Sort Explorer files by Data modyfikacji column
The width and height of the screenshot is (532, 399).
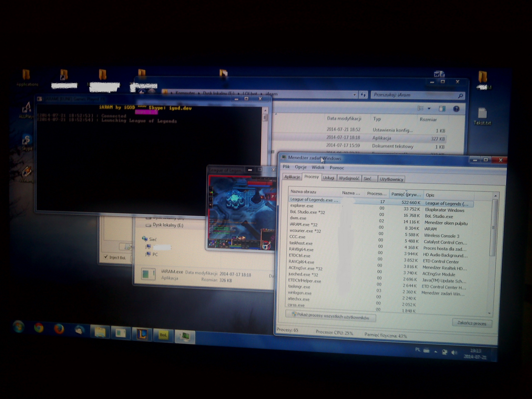coord(344,118)
